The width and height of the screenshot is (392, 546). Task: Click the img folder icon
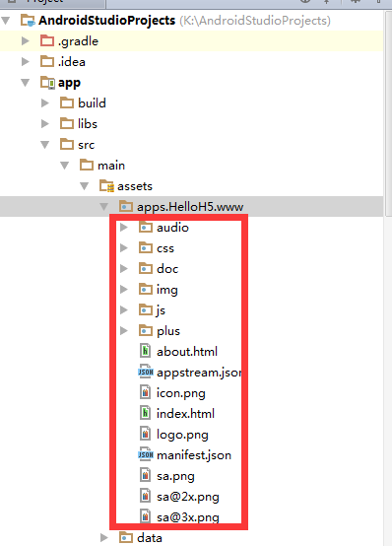[146, 289]
